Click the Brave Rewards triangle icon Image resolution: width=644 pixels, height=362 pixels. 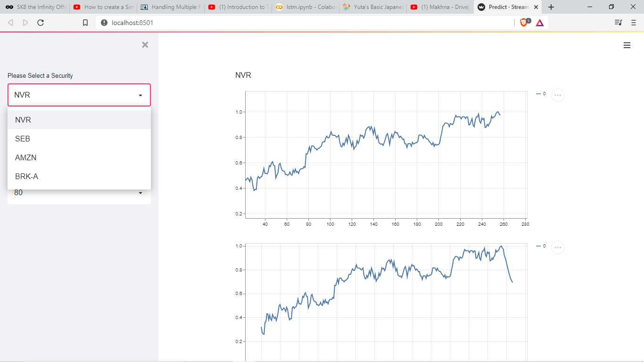coord(540,23)
